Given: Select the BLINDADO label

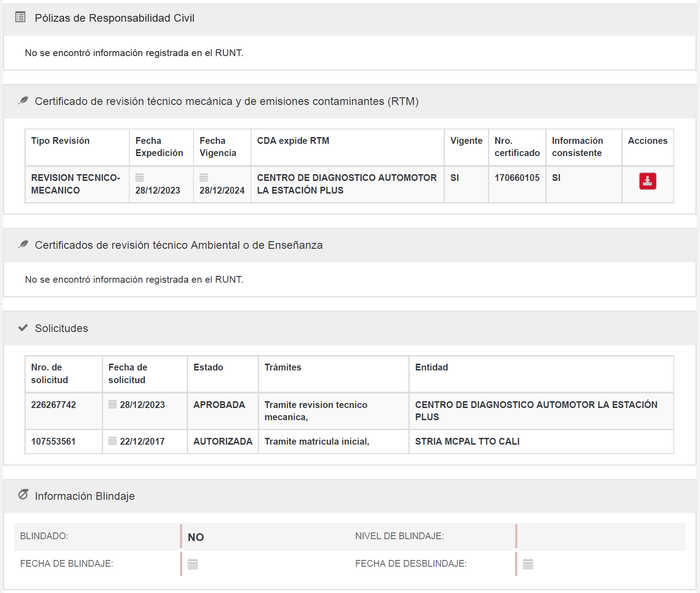Looking at the screenshot, I should click(x=44, y=536).
